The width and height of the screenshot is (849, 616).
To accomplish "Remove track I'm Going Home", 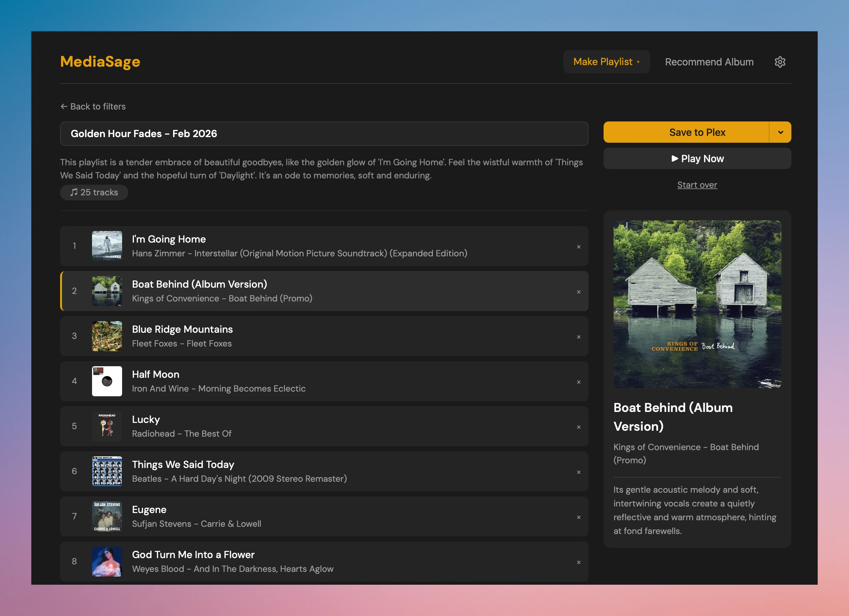I will (579, 247).
